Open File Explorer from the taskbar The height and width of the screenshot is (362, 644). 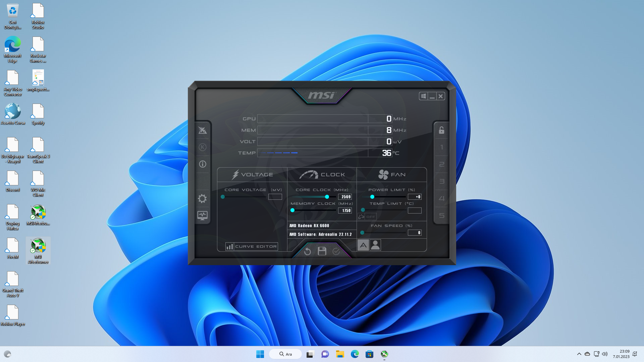point(340,354)
